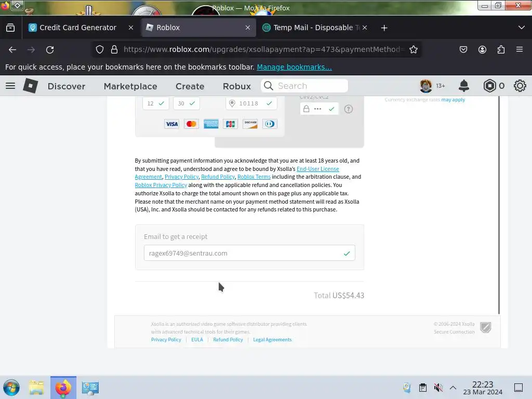Open Firefox application menu
The height and width of the screenshot is (399, 532).
(520, 49)
